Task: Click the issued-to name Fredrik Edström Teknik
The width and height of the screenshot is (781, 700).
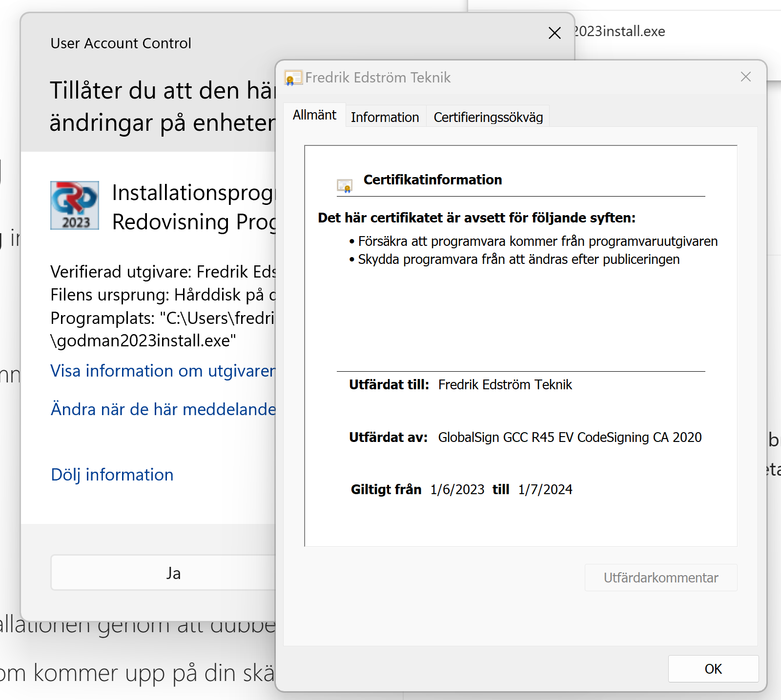Action: [x=505, y=384]
